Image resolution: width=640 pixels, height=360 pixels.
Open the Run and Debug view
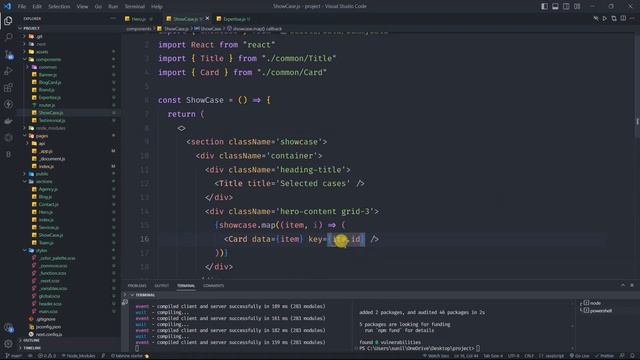pyautogui.click(x=8, y=71)
